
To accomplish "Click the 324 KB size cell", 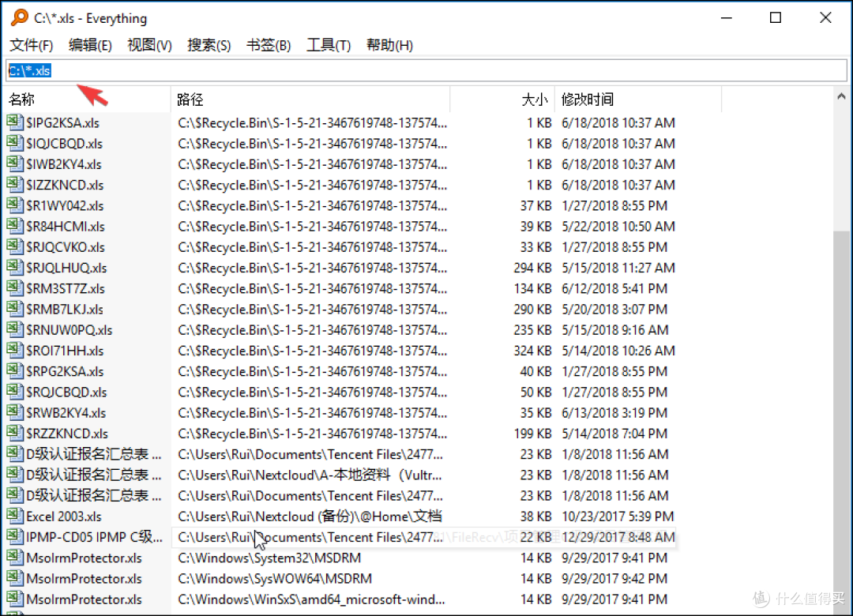I will pyautogui.click(x=532, y=351).
